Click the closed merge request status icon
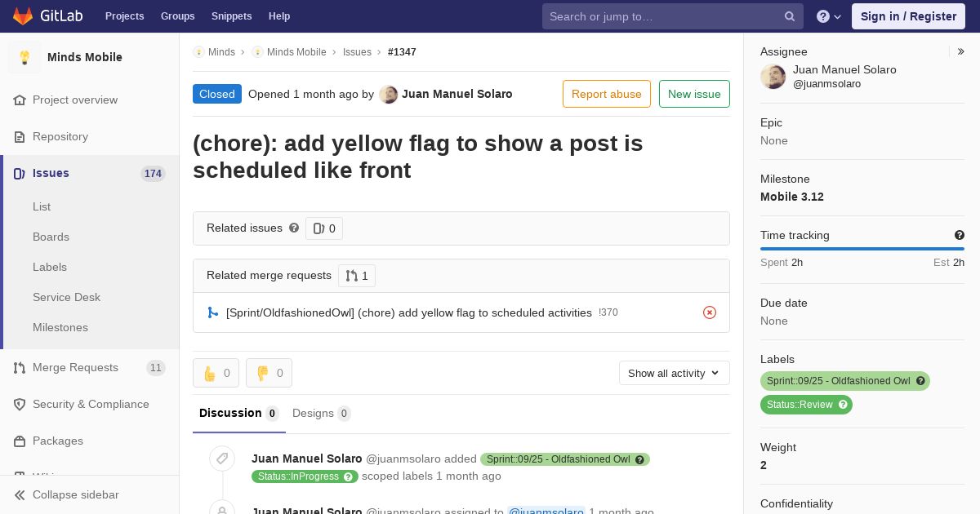Image resolution: width=980 pixels, height=514 pixels. pyautogui.click(x=710, y=312)
